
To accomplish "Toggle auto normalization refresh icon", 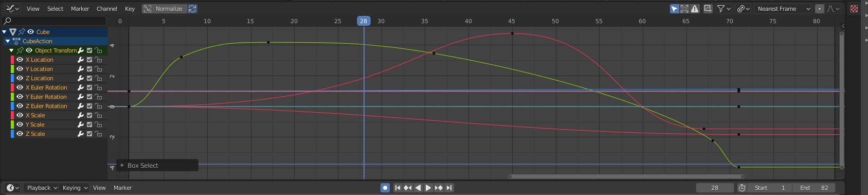I will pyautogui.click(x=192, y=9).
